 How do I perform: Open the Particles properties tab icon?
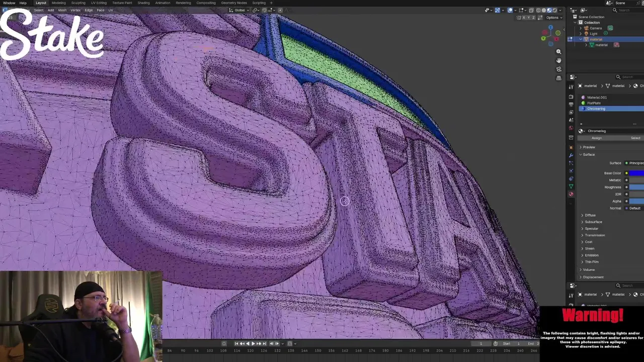tap(571, 163)
